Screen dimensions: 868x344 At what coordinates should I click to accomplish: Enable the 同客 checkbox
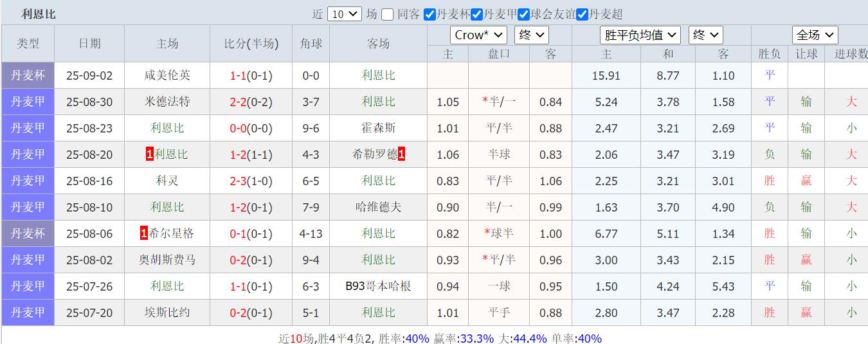[387, 14]
